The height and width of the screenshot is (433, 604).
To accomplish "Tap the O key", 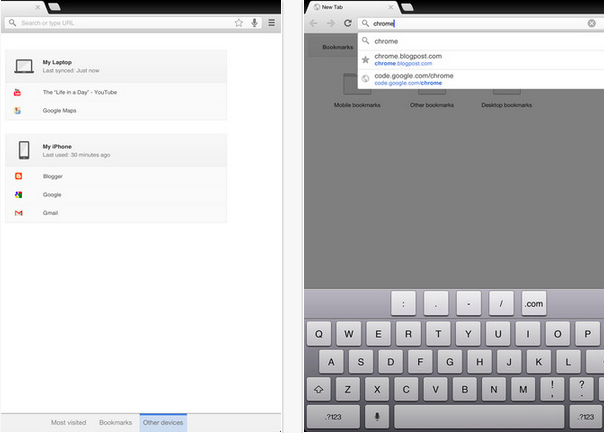I will (x=557, y=334).
